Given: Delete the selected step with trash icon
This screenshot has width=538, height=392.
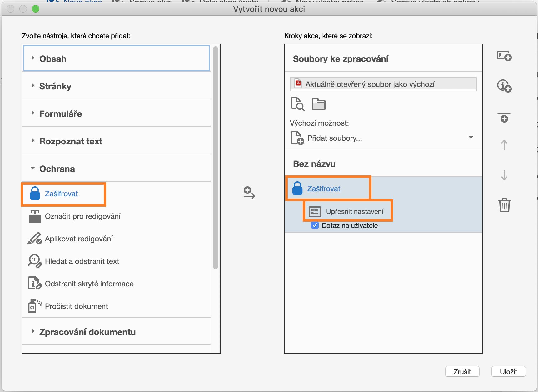Looking at the screenshot, I should coord(504,205).
